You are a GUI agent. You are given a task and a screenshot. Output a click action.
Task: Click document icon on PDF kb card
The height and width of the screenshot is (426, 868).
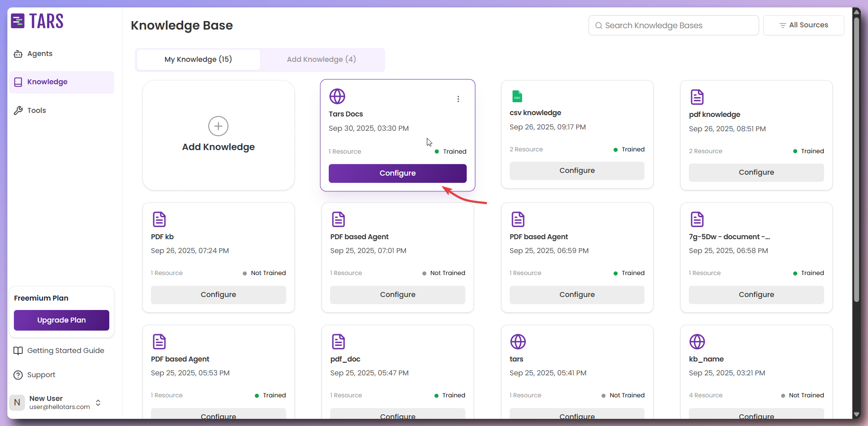(159, 219)
